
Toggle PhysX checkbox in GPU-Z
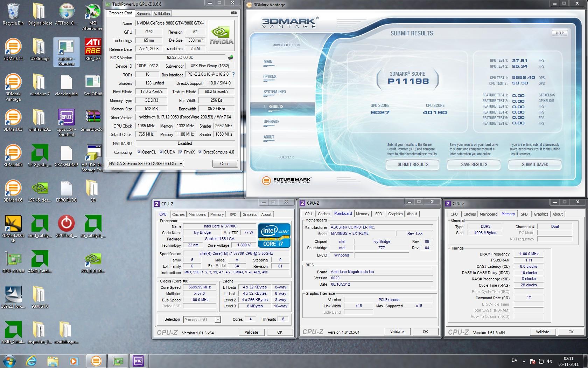pos(181,152)
